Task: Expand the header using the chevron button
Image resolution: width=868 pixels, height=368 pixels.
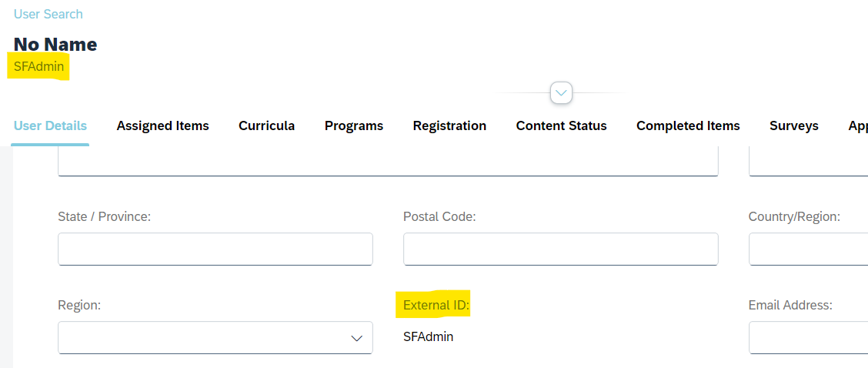Action: 561,92
